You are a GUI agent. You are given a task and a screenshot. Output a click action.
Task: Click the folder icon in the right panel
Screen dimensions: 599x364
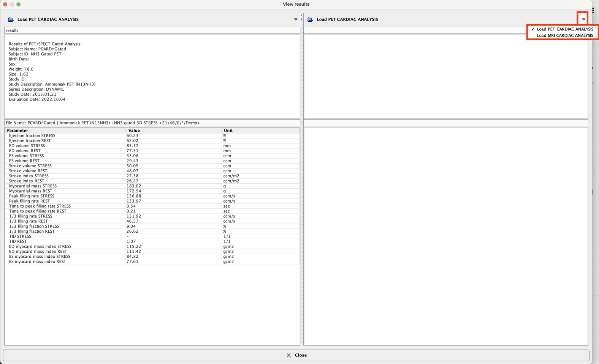[x=311, y=19]
